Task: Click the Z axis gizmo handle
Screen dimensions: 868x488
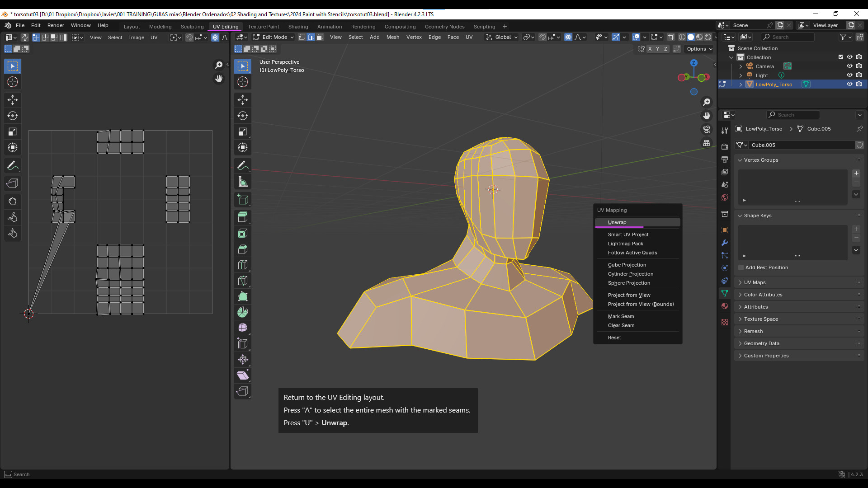Action: [693, 63]
